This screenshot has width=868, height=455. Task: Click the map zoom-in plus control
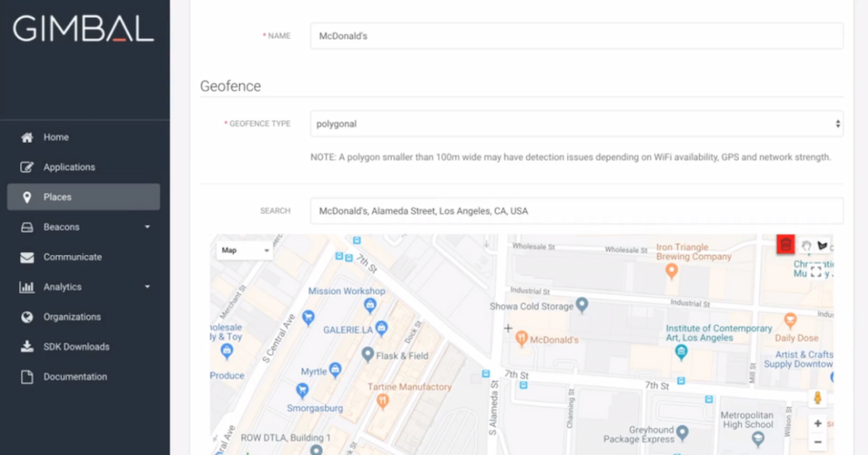click(x=818, y=423)
